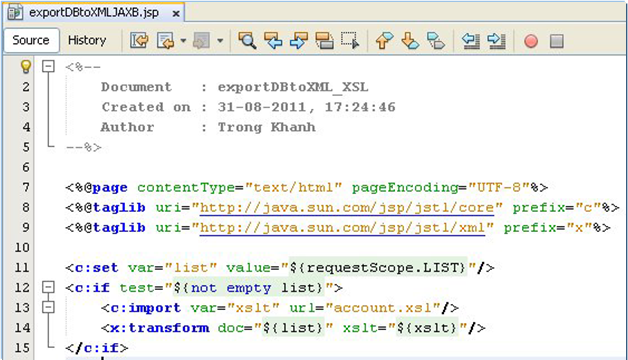This screenshot has height=360, width=628.
Task: Click 'pageEncoding' attribute on line 7
Action: (x=405, y=187)
